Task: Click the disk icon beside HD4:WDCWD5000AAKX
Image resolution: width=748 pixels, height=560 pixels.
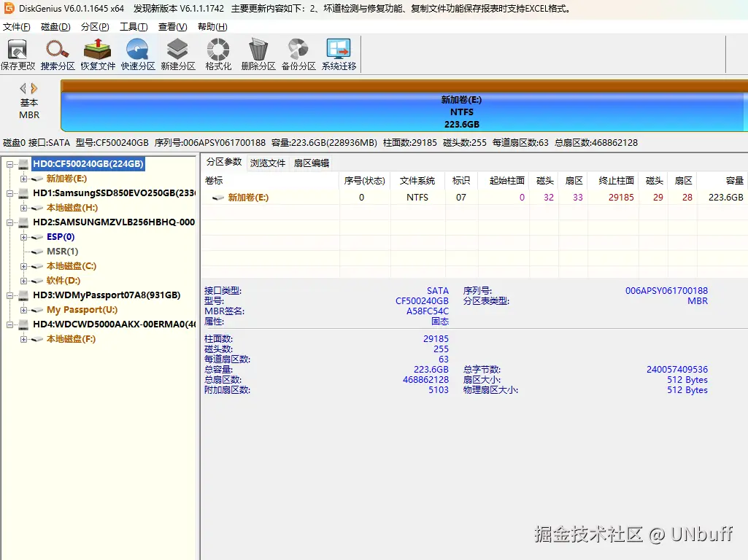Action: click(23, 324)
